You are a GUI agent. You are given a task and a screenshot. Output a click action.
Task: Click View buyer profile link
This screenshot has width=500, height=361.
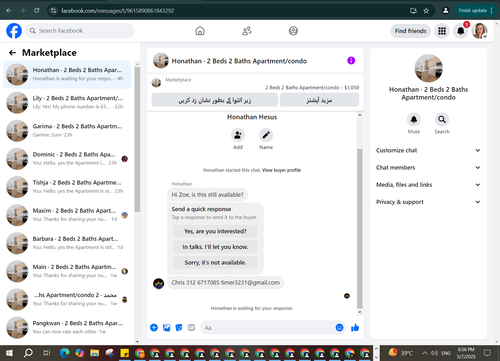click(x=281, y=170)
